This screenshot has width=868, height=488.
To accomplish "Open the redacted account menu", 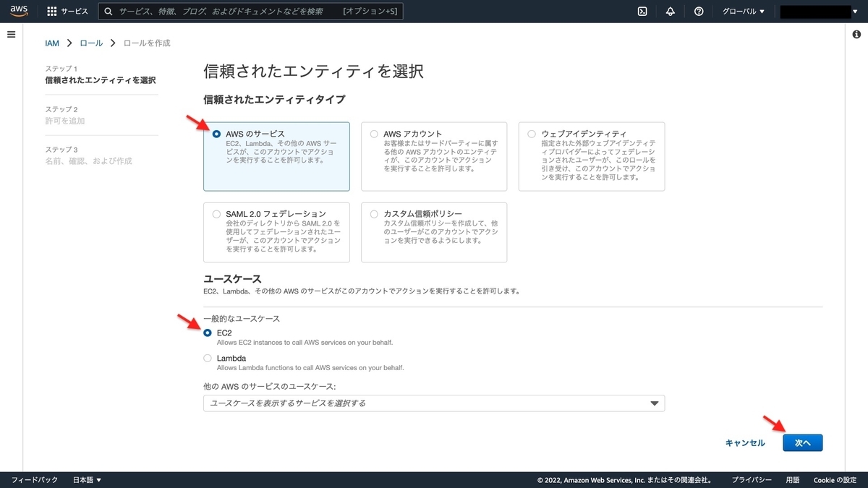I will pos(817,12).
